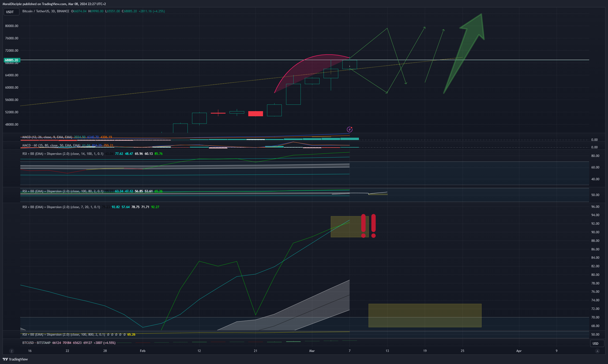The width and height of the screenshot is (608, 364).
Task: Click the 48000.00 price axis label
Action: [x=12, y=125]
